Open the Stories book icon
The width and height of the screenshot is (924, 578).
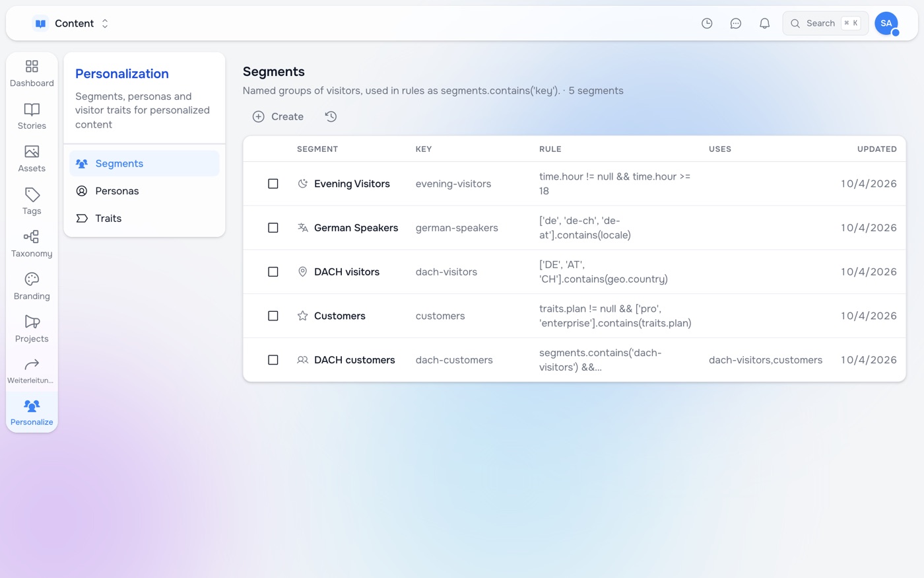click(32, 109)
